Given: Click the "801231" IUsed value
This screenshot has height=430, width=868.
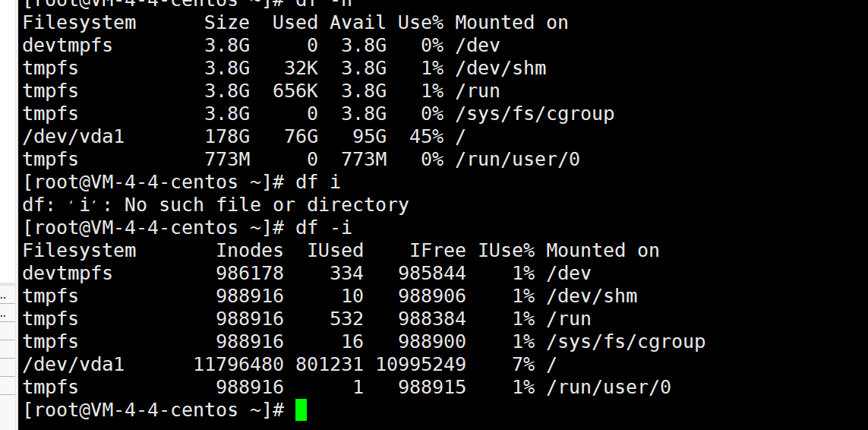Looking at the screenshot, I should 330,364.
